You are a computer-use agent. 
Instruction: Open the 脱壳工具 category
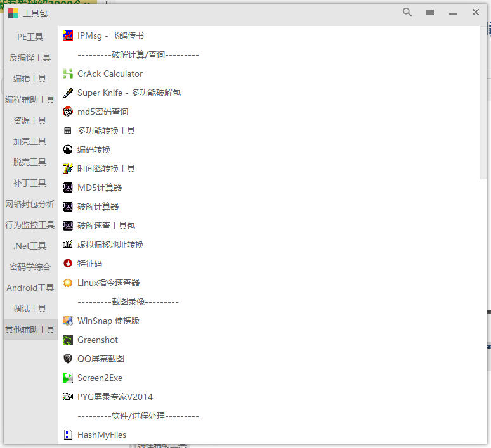30,162
